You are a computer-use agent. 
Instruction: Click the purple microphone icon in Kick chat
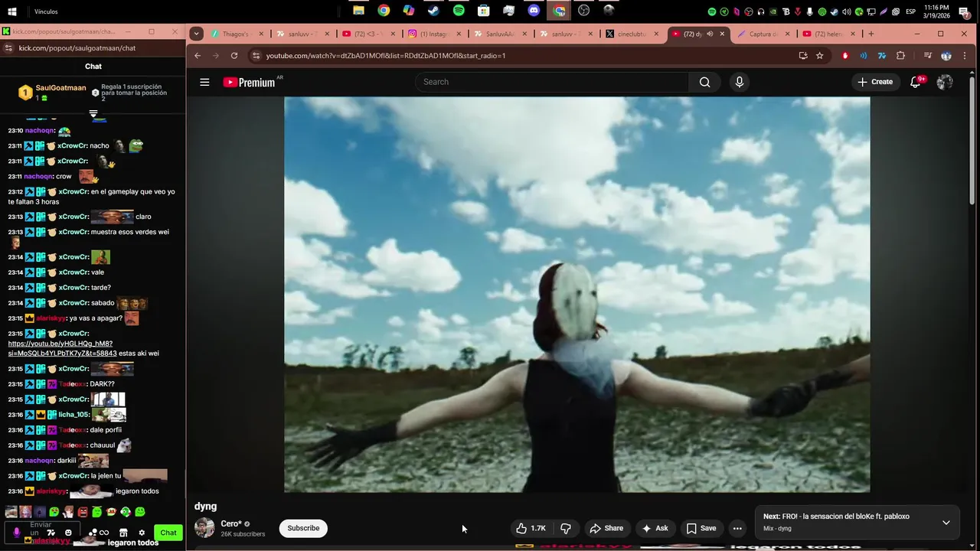tap(17, 533)
